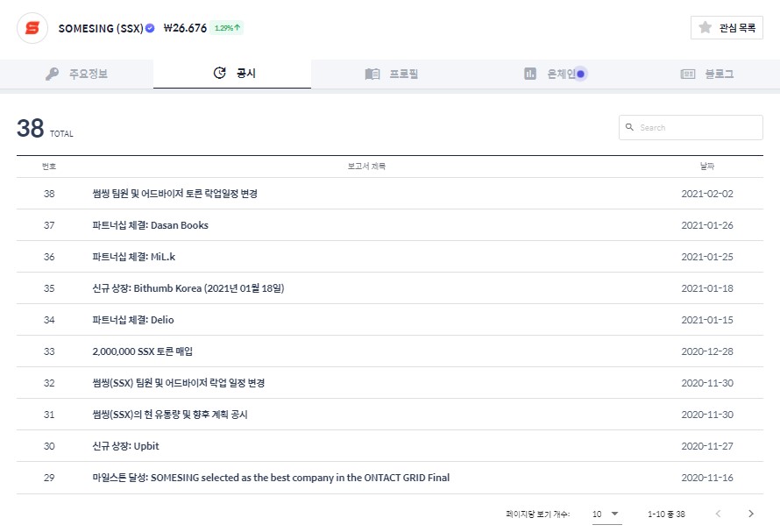This screenshot has width=780, height=532.
Task: Click date 2021-01-25
Action: [707, 257]
